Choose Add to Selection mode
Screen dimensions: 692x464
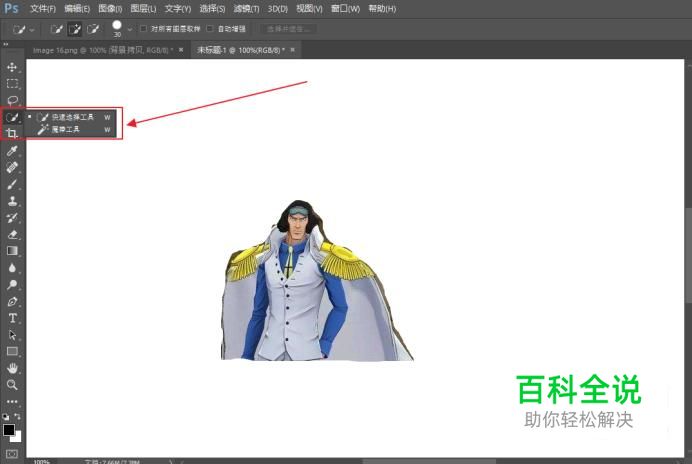point(75,29)
